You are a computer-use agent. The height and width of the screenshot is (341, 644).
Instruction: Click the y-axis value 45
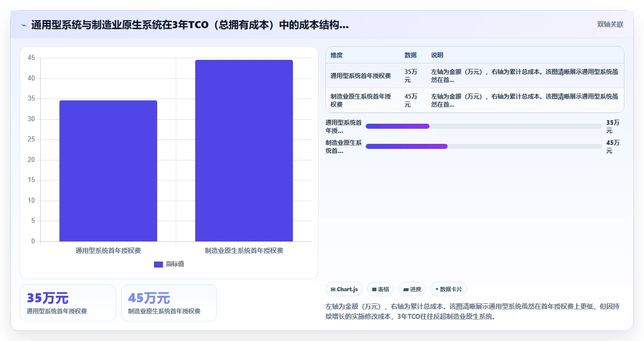point(31,58)
